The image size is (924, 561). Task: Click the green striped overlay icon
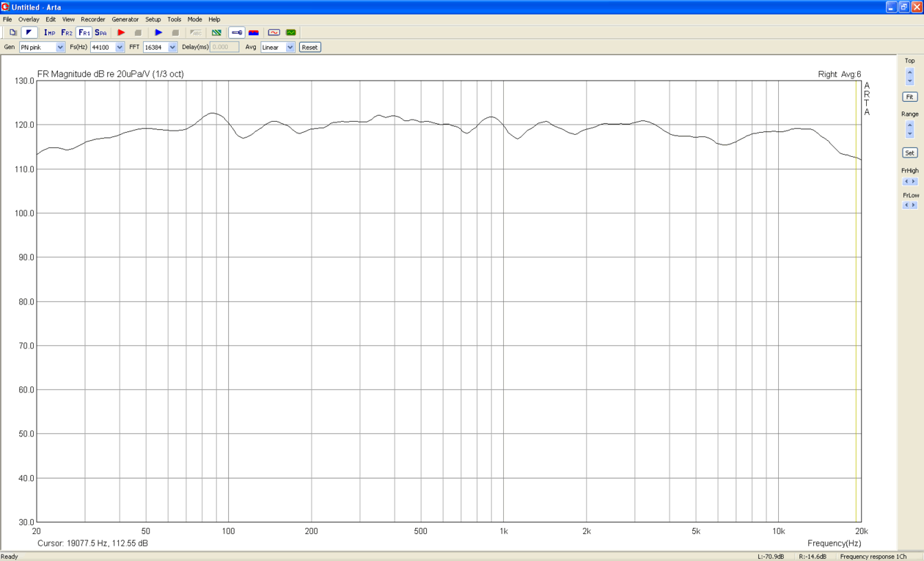click(216, 32)
